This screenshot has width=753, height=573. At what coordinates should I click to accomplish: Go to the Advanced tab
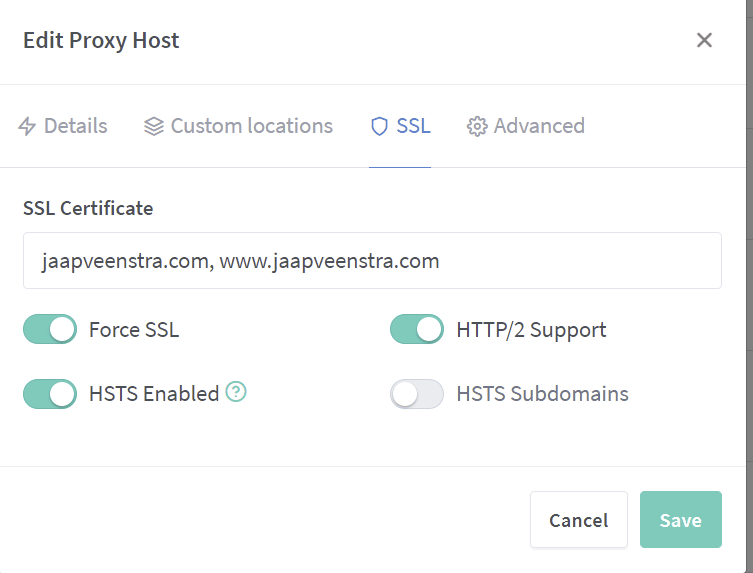[539, 127]
